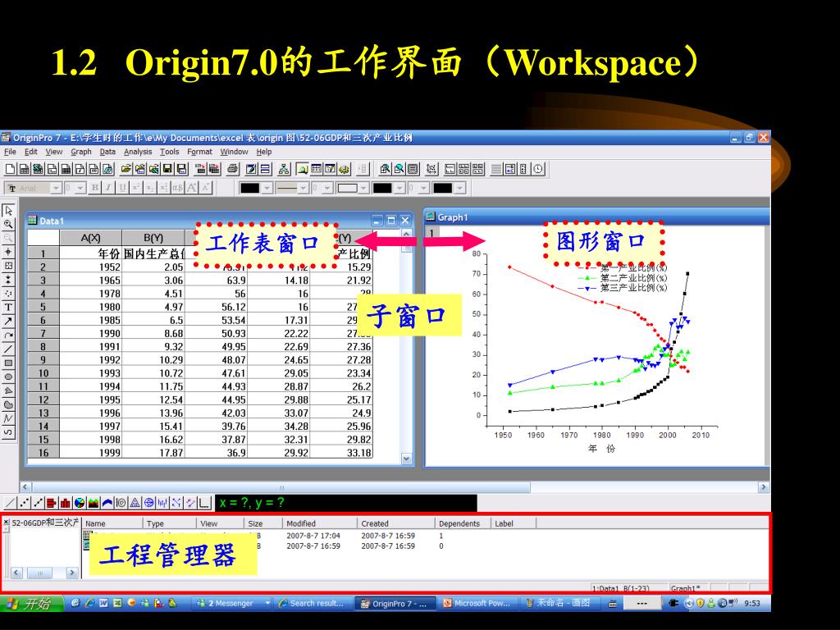Click the Windows Start button

31,603
